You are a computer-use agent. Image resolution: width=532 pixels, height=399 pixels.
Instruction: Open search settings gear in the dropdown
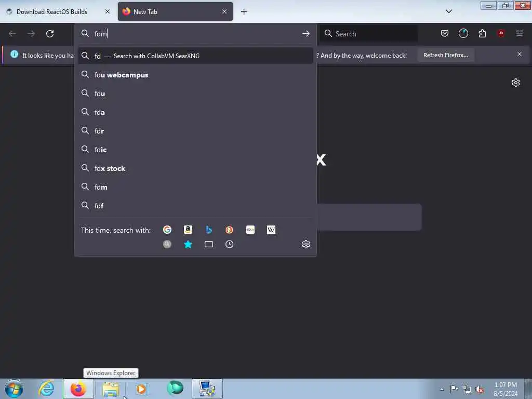[x=306, y=244]
